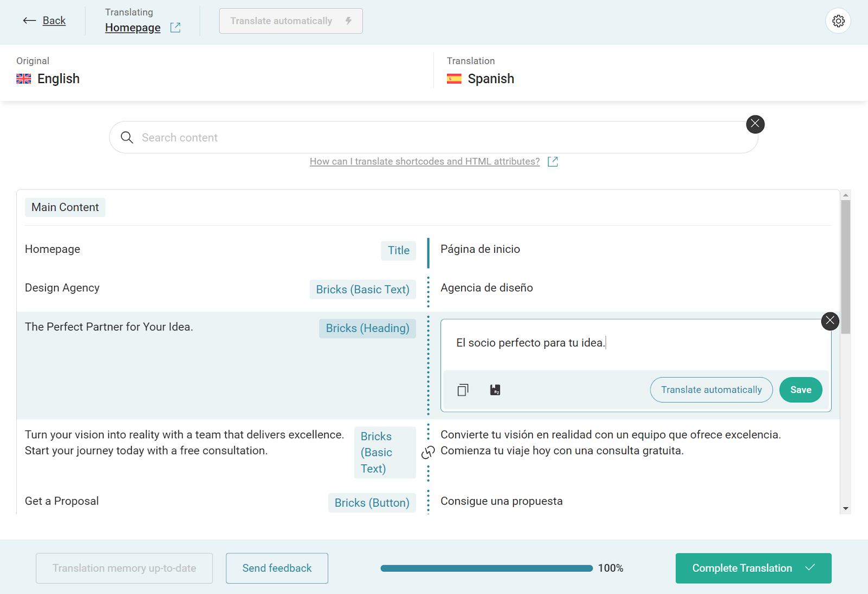This screenshot has width=868, height=594.
Task: Go back using the Back link
Action: [x=54, y=21]
